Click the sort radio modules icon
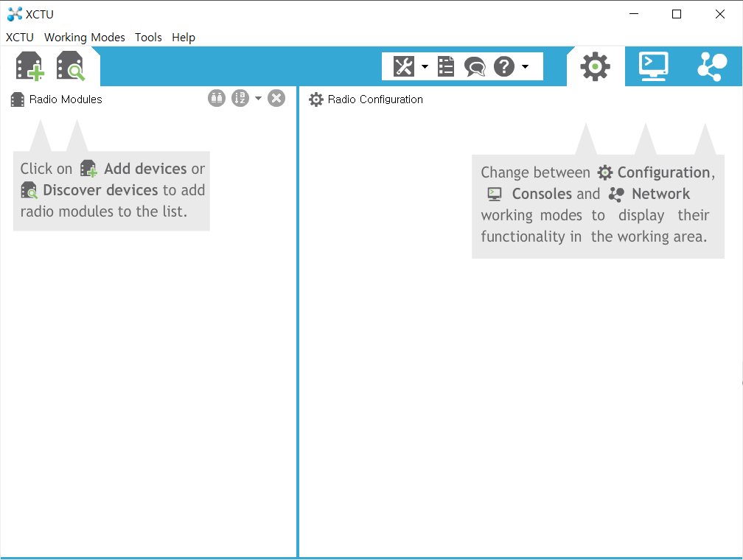The image size is (743, 560). pos(240,98)
